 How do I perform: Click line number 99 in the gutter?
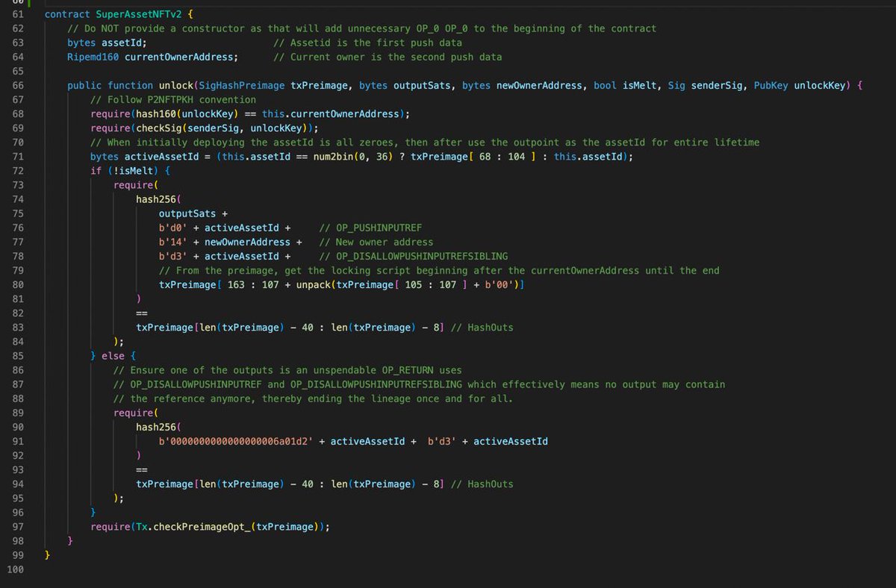click(x=19, y=556)
